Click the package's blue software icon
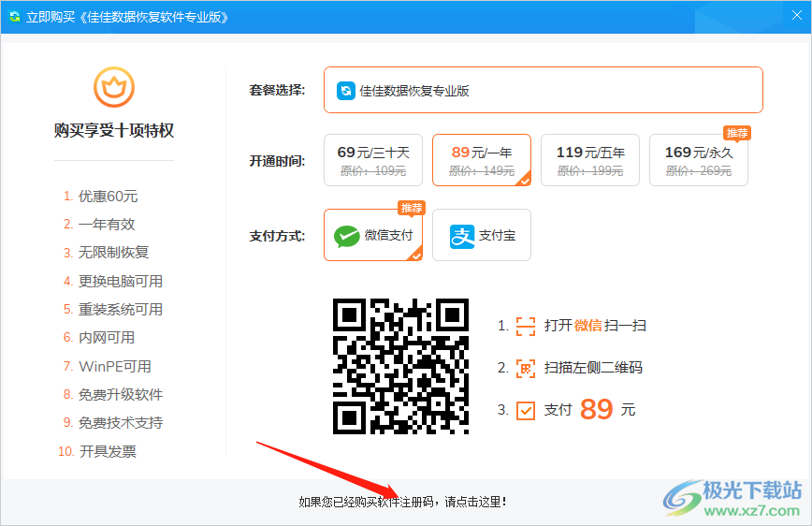The image size is (812, 526). click(346, 91)
